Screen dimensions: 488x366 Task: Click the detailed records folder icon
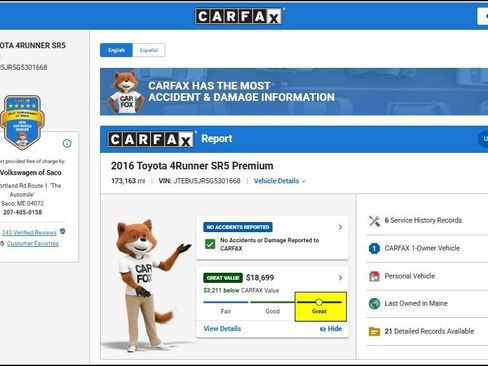pyautogui.click(x=374, y=332)
